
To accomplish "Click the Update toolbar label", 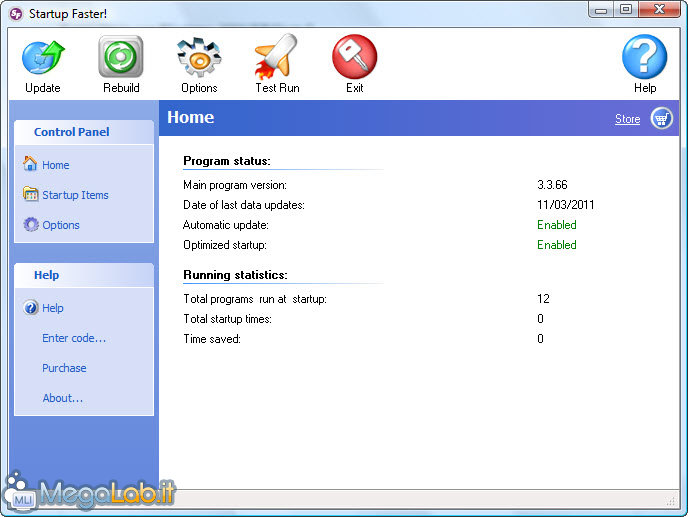I will 43,88.
